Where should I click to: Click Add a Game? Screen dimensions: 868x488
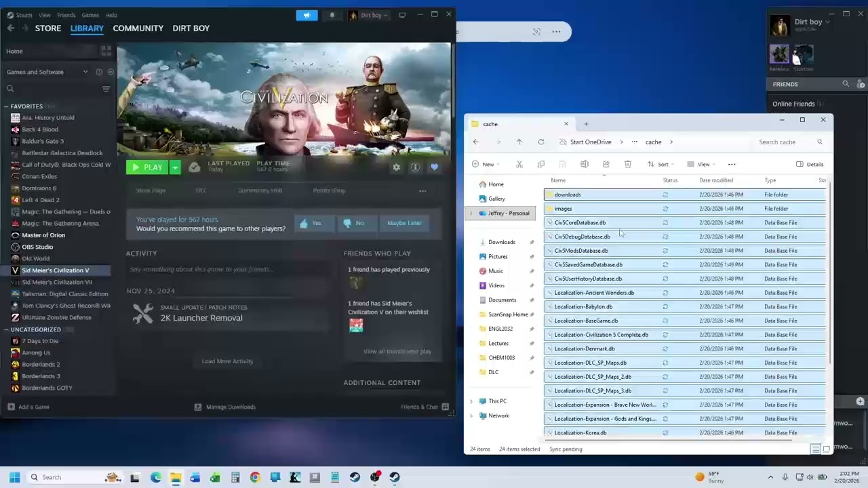click(28, 407)
